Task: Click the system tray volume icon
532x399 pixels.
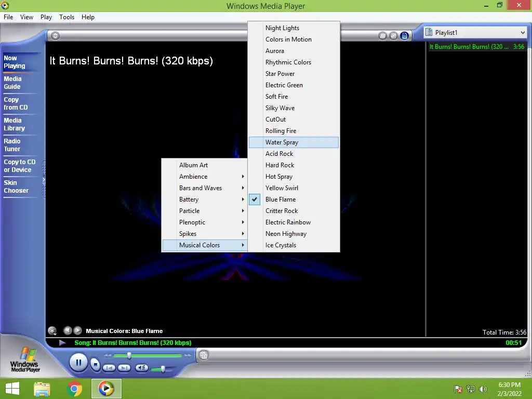Action: pos(483,389)
